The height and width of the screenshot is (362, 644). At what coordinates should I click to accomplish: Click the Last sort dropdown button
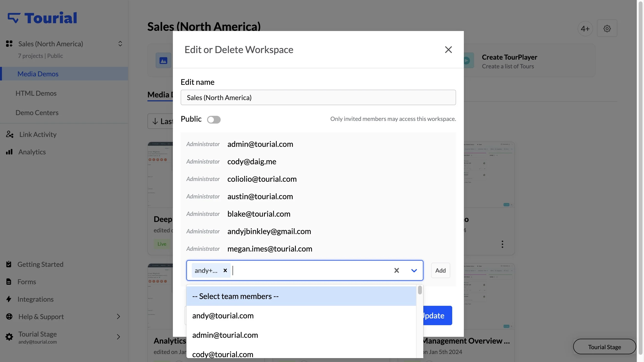coord(160,121)
